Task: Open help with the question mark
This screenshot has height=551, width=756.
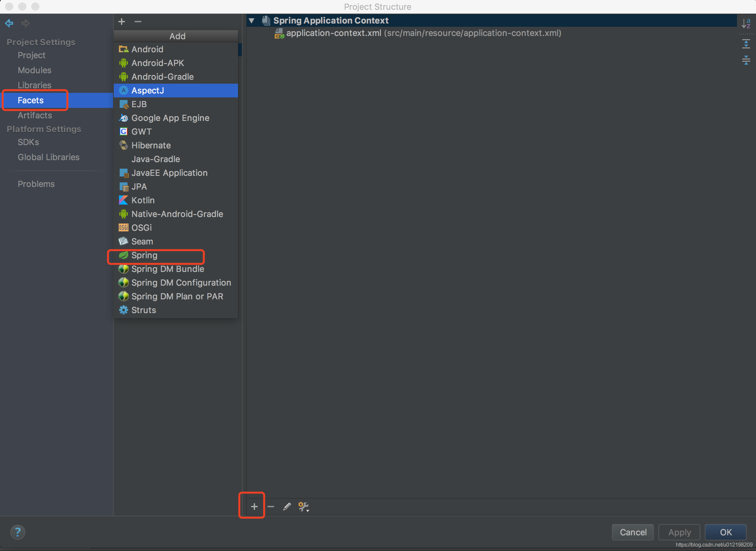Action: [18, 532]
